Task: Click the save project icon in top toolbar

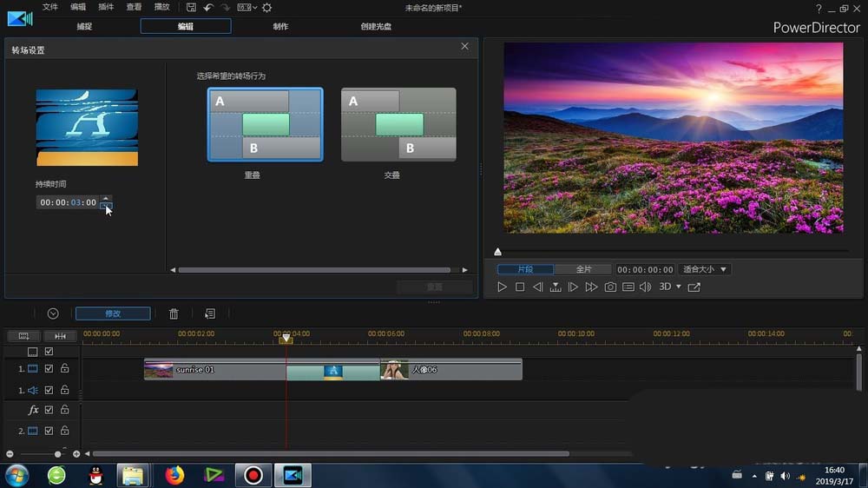Action: pos(191,8)
